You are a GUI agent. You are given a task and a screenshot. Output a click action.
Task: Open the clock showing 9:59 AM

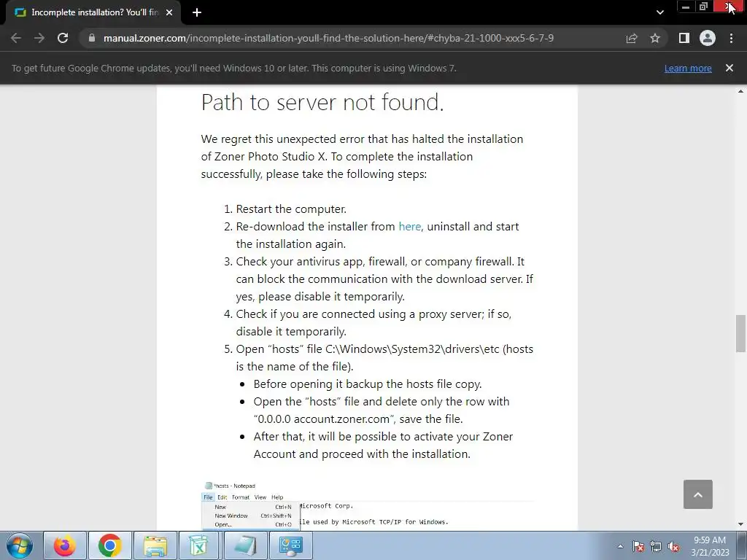click(710, 546)
